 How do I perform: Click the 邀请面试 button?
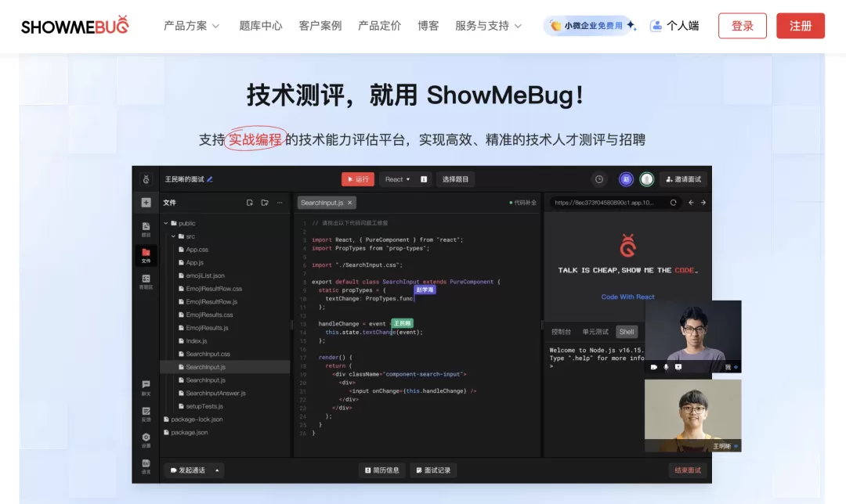point(684,179)
